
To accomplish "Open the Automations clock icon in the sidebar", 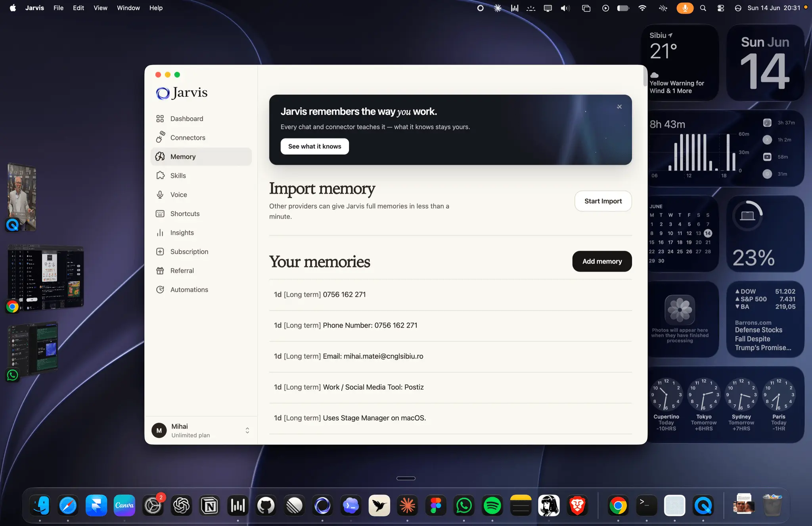I will click(x=160, y=290).
